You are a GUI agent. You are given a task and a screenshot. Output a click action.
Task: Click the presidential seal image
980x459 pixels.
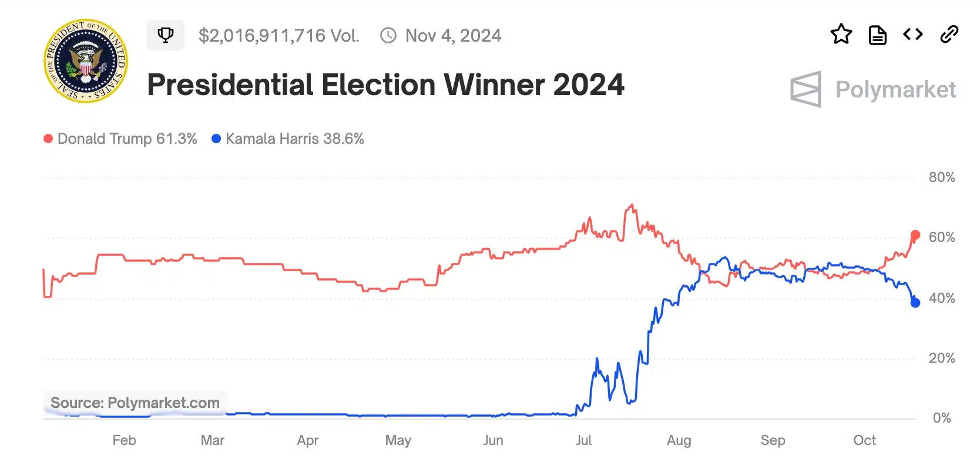click(x=86, y=61)
